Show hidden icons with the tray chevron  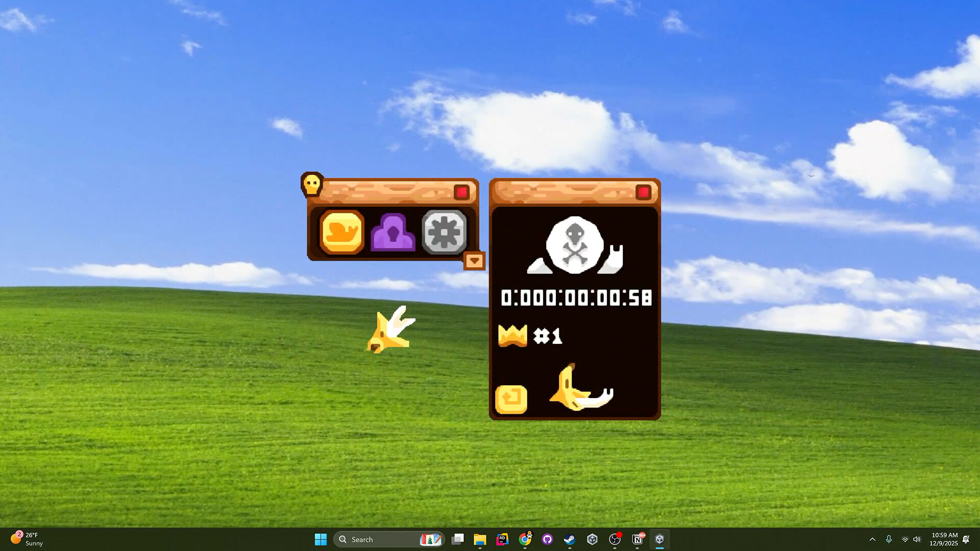[873, 539]
